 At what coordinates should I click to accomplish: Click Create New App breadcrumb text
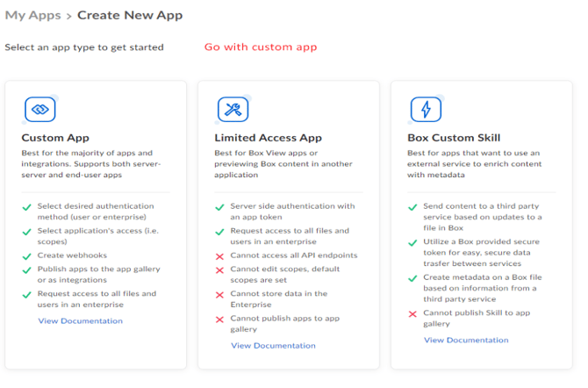(130, 15)
